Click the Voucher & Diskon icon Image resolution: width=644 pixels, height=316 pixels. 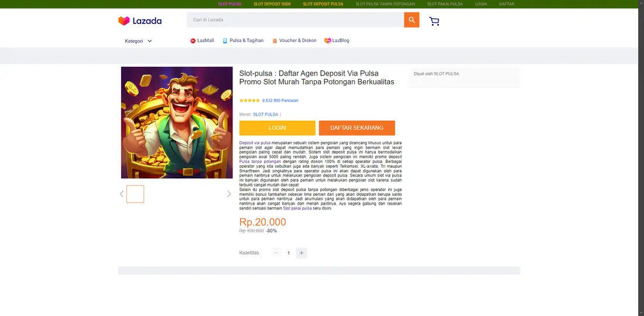(x=275, y=40)
